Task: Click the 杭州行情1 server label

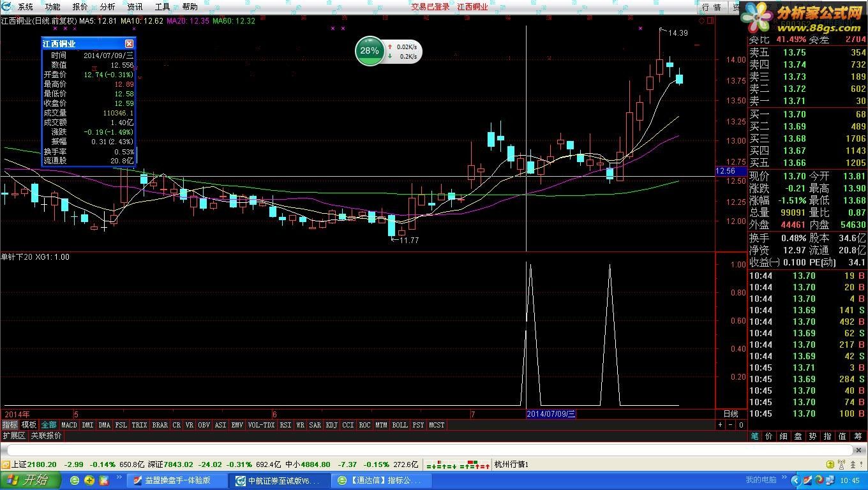Action: [511, 464]
